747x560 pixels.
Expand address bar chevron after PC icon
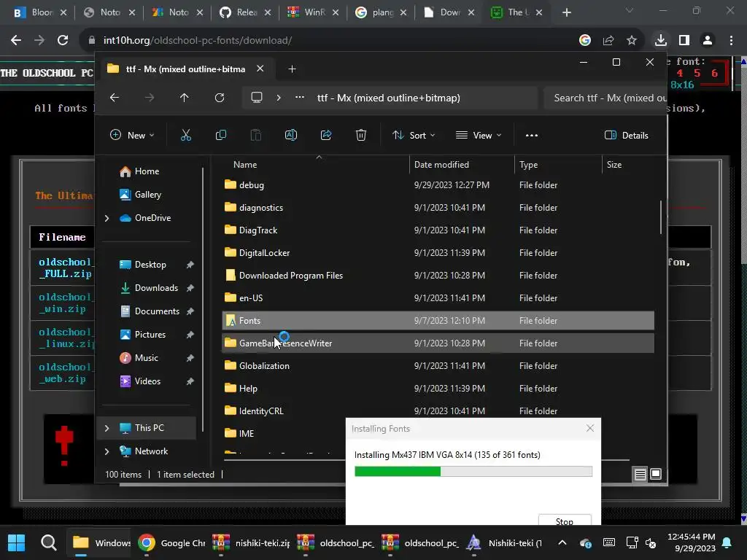click(279, 98)
